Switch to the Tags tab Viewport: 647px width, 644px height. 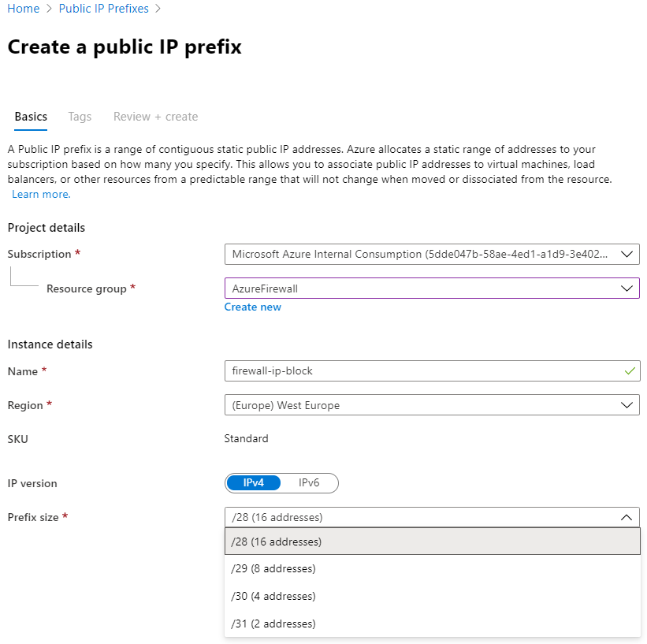[80, 116]
